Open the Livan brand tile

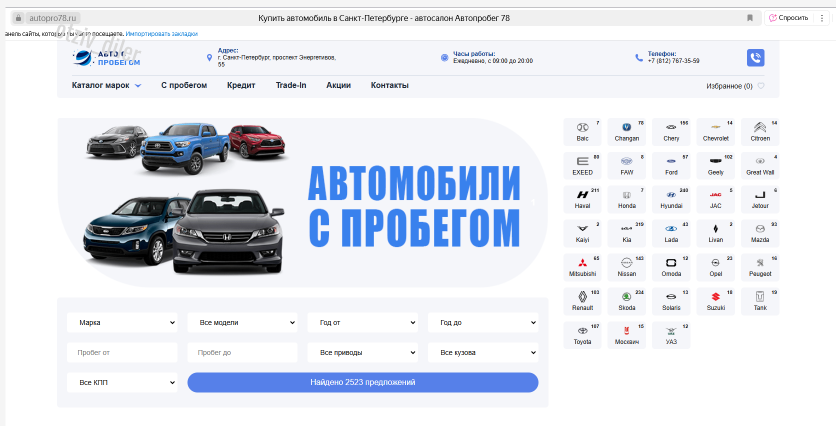click(716, 234)
